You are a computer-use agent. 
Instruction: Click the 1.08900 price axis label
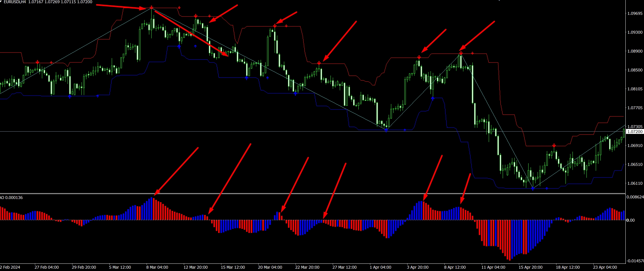pos(635,51)
